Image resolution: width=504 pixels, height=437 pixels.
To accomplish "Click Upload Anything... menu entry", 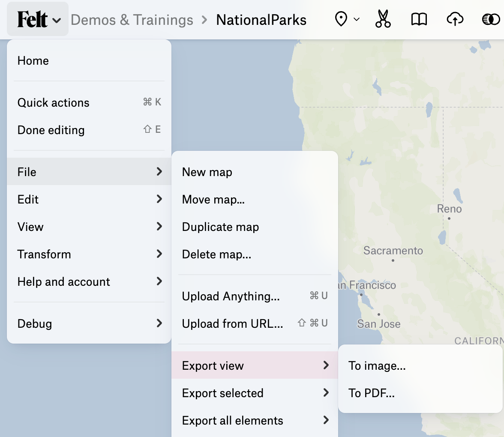I will (x=231, y=296).
